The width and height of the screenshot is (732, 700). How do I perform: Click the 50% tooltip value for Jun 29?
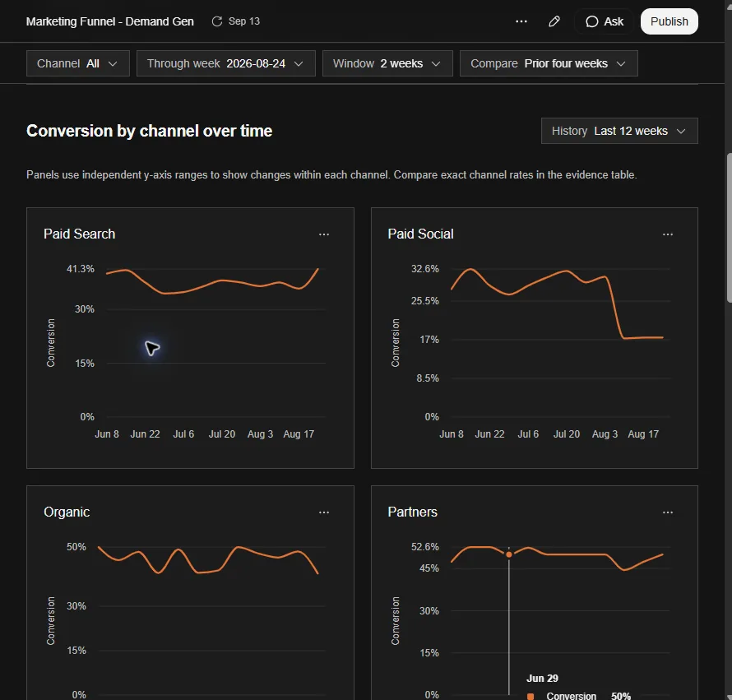pyautogui.click(x=621, y=696)
